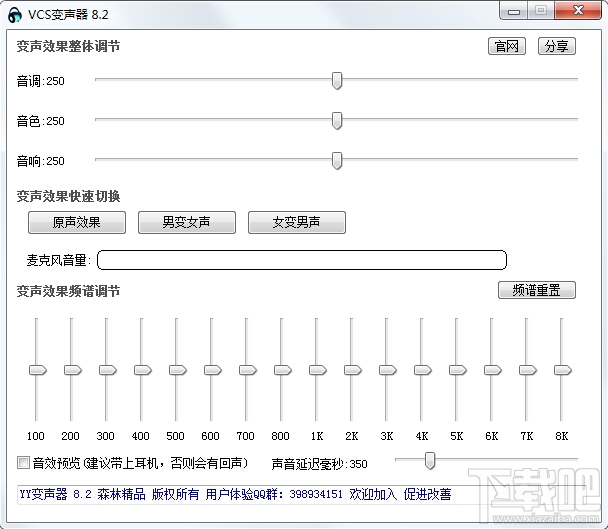Click the 音响 volume slider handle

coord(337,161)
